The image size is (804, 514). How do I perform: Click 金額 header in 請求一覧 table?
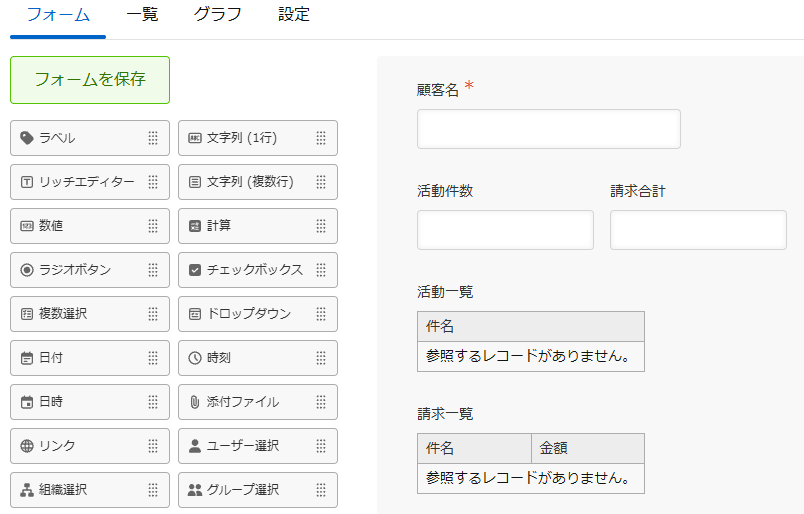tap(588, 449)
